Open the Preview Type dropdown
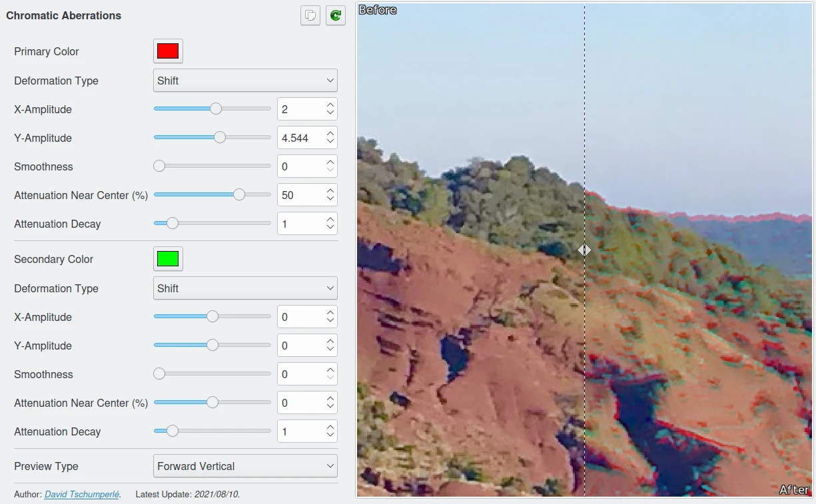Screen dimensions: 816x504 tap(245, 466)
